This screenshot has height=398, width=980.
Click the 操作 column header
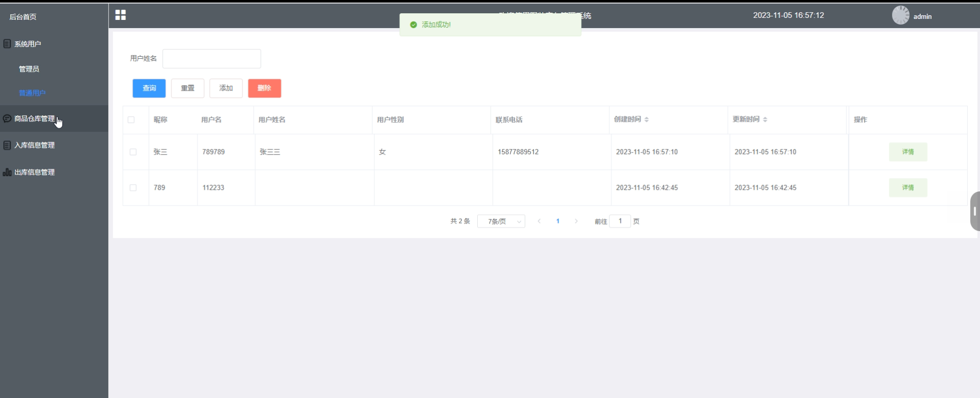point(861,120)
